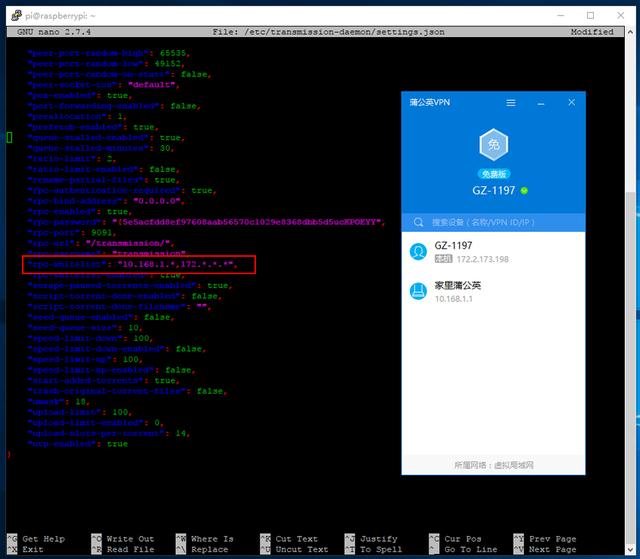Click the green online status dot beside GZ-1197
Viewport: 640px width, 559px height.
(523, 190)
